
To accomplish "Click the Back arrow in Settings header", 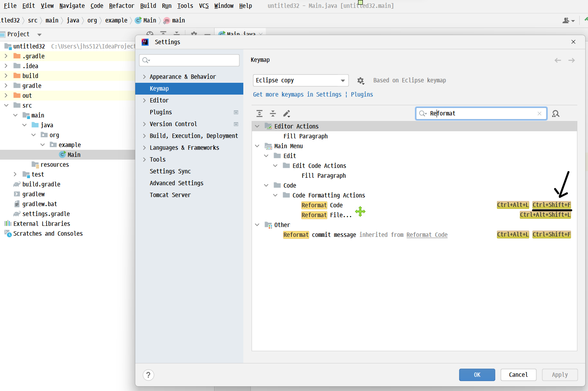I will pos(558,60).
